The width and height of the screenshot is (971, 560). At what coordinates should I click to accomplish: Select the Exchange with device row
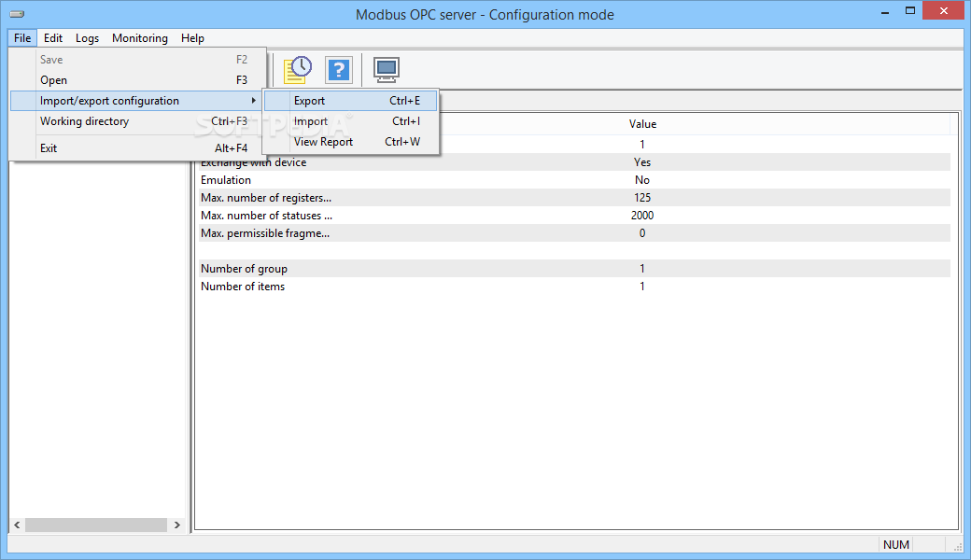coord(573,162)
